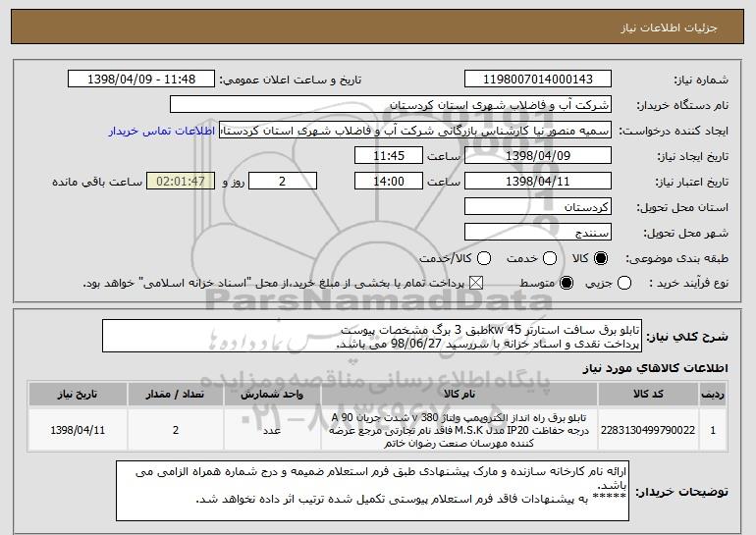Click the شماره نیاز field 1198007014000143

(x=538, y=80)
